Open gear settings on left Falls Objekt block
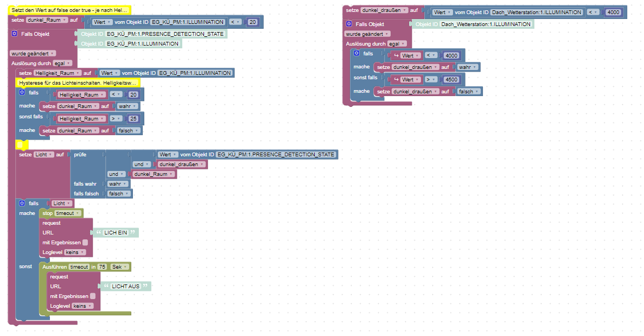644x336 pixels. click(14, 34)
